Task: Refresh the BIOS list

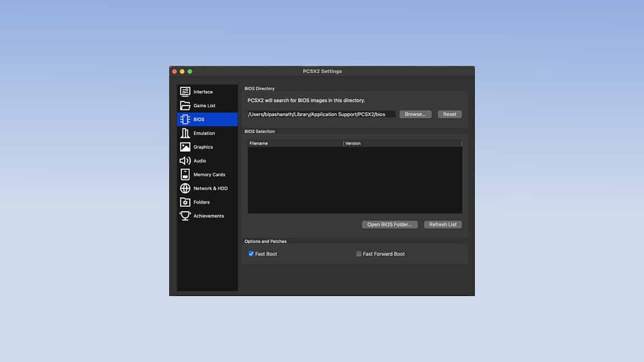Action: pos(443,224)
